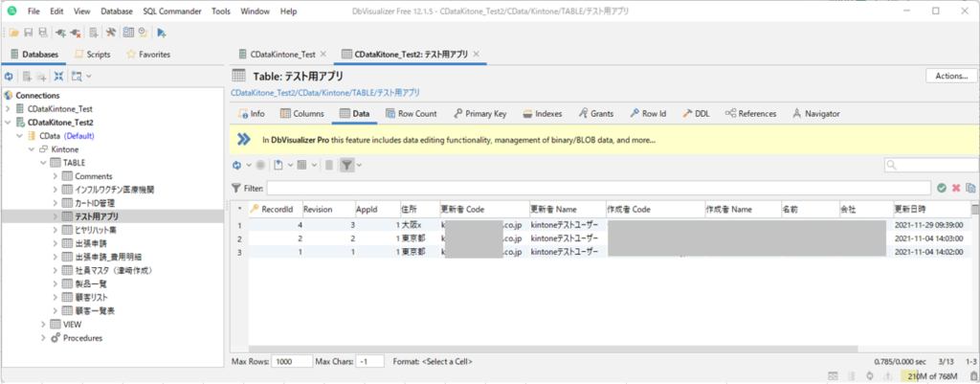Click the blue play with plus icon
Image resolution: width=980 pixels, height=384 pixels.
click(161, 33)
